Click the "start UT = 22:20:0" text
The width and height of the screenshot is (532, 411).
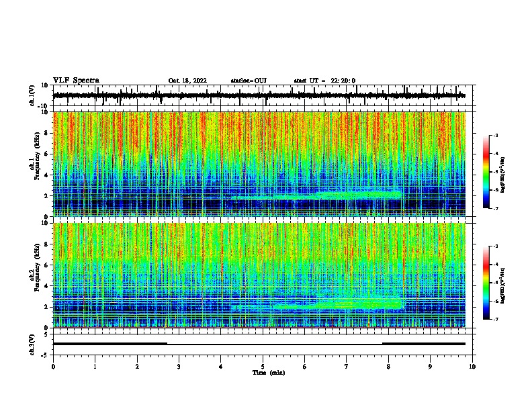(324, 81)
